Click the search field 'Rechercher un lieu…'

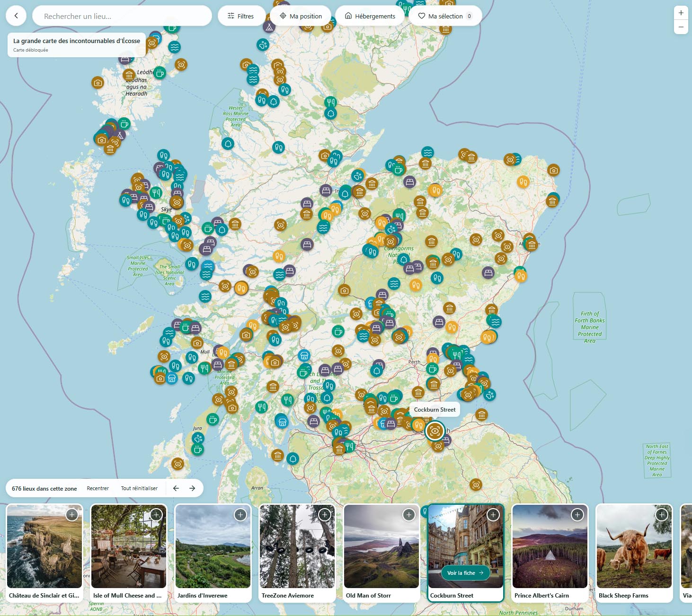[122, 16]
